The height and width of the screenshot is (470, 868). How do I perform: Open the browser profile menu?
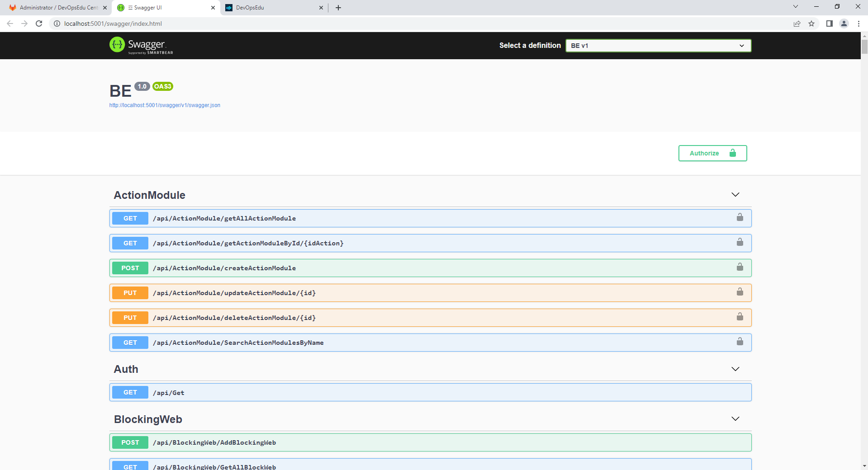click(x=844, y=23)
